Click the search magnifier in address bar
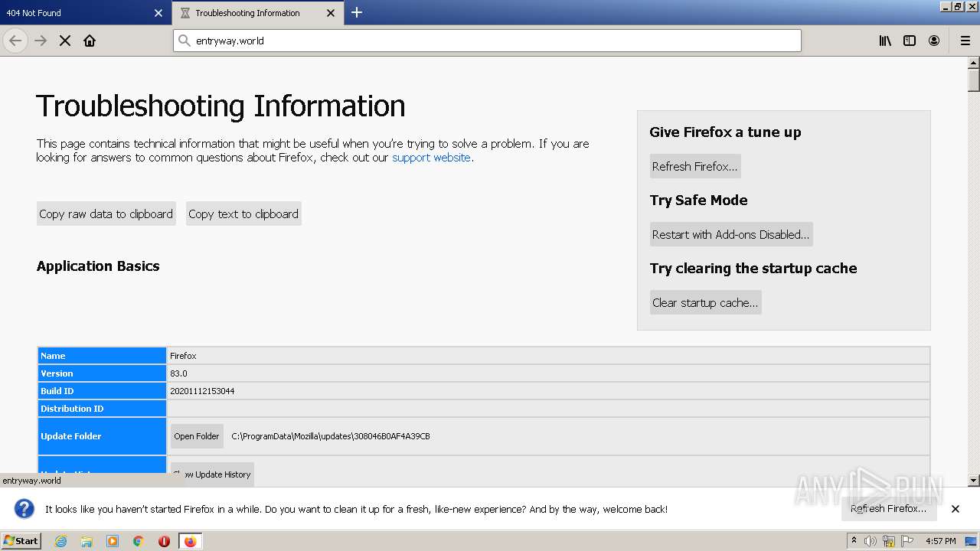Viewport: 980px width, 551px height. [184, 41]
